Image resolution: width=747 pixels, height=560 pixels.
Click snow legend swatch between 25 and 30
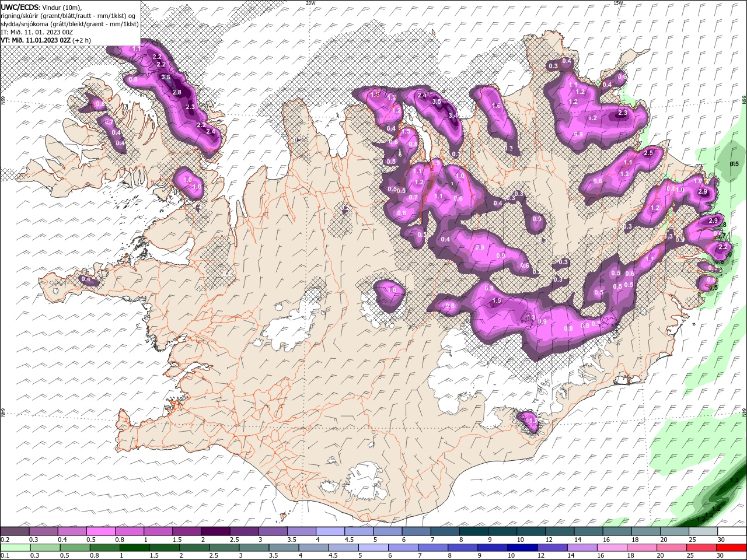(703, 531)
